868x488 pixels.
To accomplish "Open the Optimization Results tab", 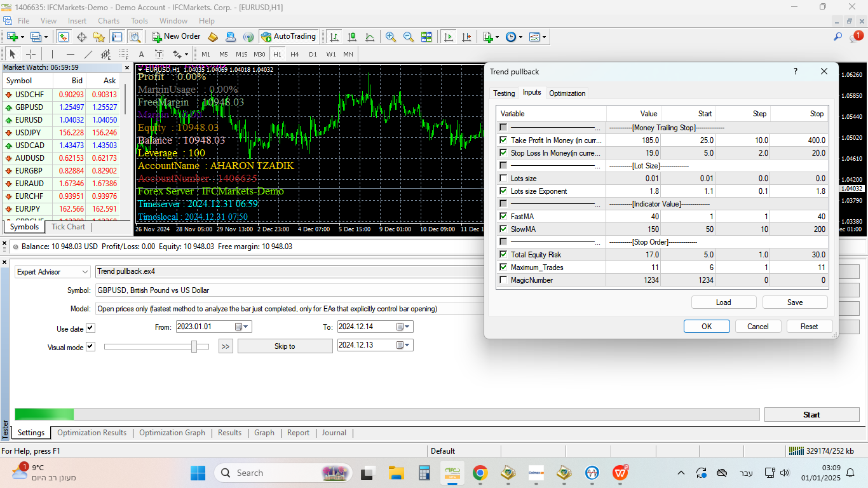I will pyautogui.click(x=92, y=433).
